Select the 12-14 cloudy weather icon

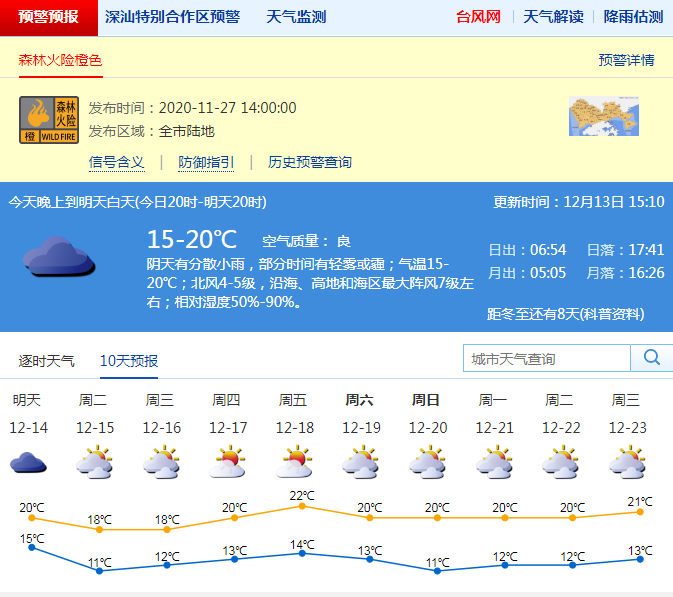27,463
